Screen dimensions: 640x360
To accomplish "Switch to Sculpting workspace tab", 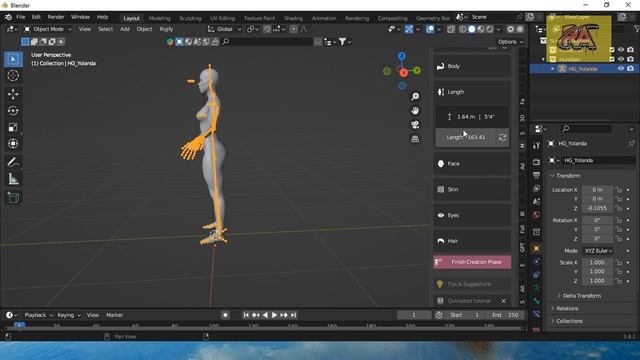I will click(x=190, y=18).
